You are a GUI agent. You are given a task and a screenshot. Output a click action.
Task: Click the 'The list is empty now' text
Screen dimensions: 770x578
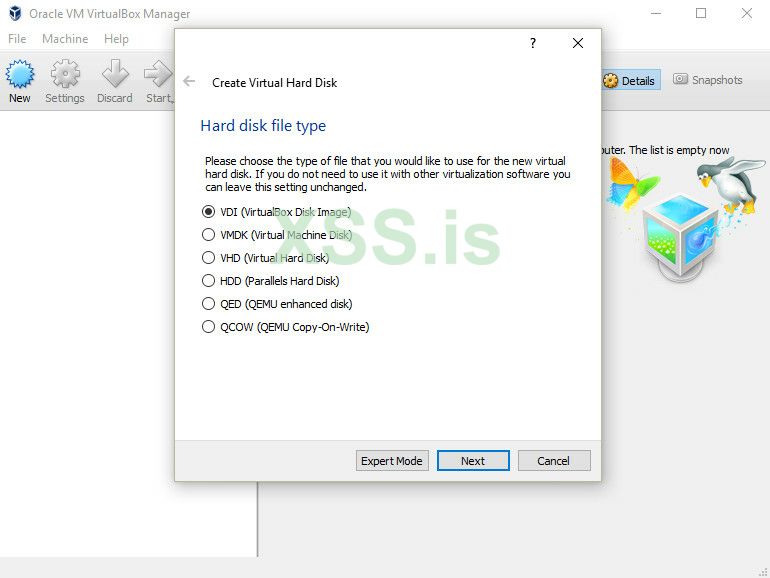coord(679,150)
